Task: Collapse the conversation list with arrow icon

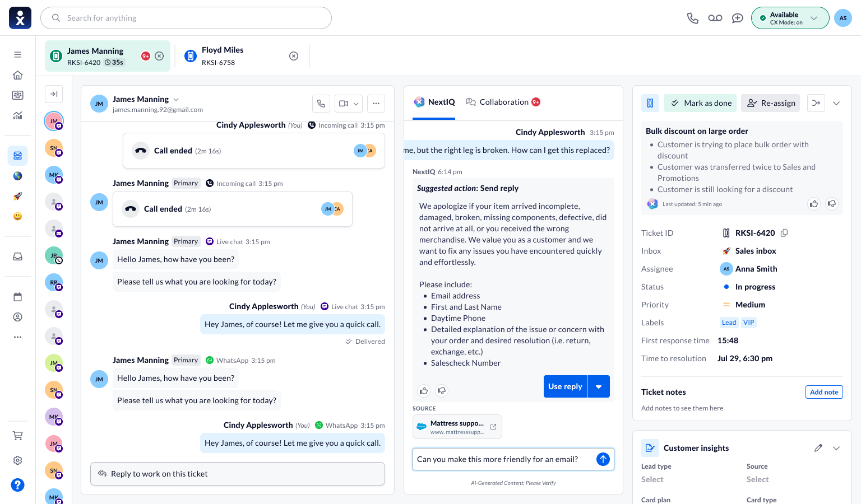Action: click(54, 94)
